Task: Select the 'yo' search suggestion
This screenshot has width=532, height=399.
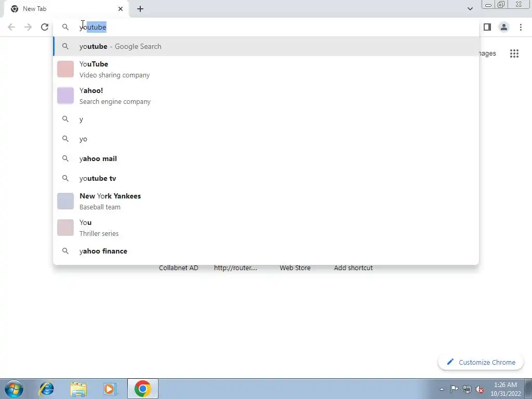Action: pos(266,139)
